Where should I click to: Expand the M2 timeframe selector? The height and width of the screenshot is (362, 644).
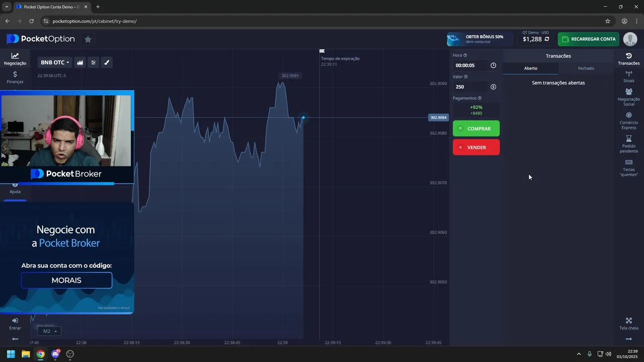pos(49,331)
